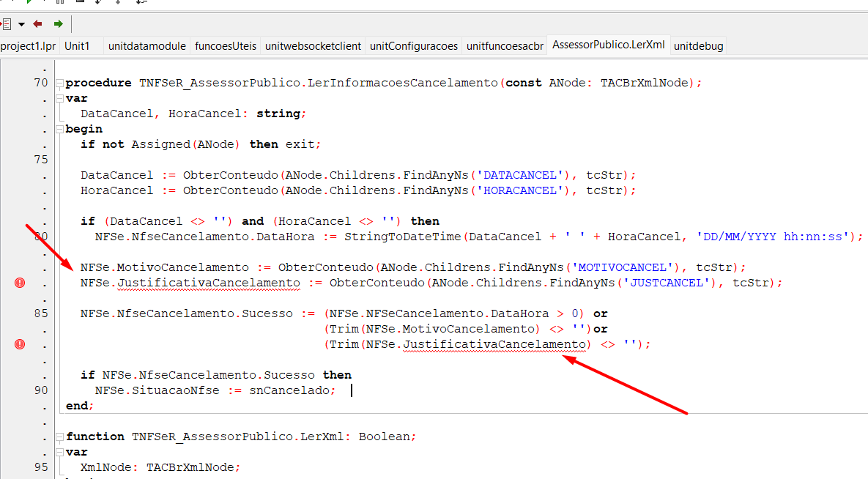Click line number 75 in the gutter
Screen dimensions: 868x479
pos(41,160)
